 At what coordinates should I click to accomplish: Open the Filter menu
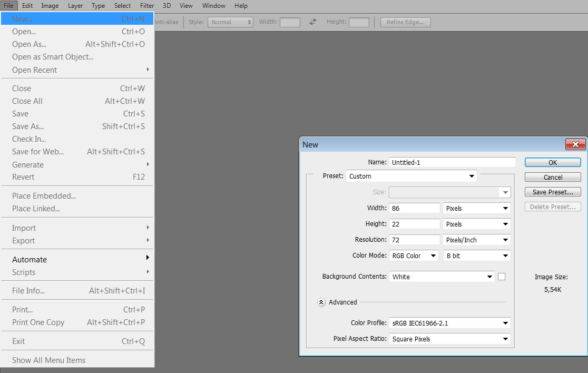147,6
